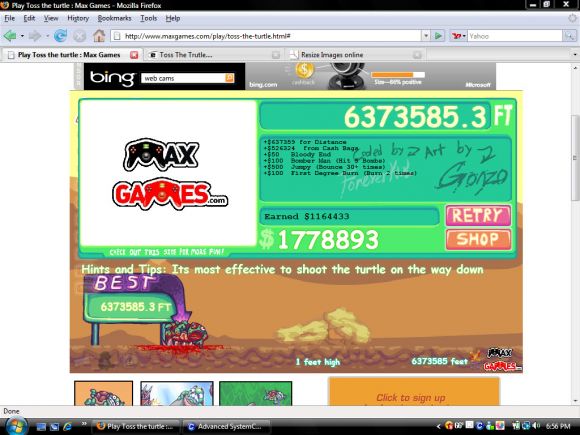The height and width of the screenshot is (435, 580).
Task: Click the grey Forward arrow button
Action: [x=35, y=36]
